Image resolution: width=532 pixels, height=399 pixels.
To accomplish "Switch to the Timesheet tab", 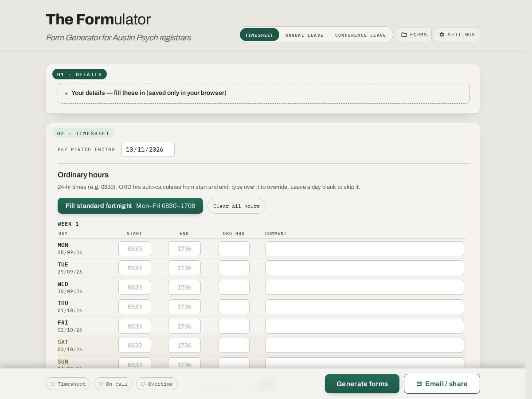I will point(259,35).
